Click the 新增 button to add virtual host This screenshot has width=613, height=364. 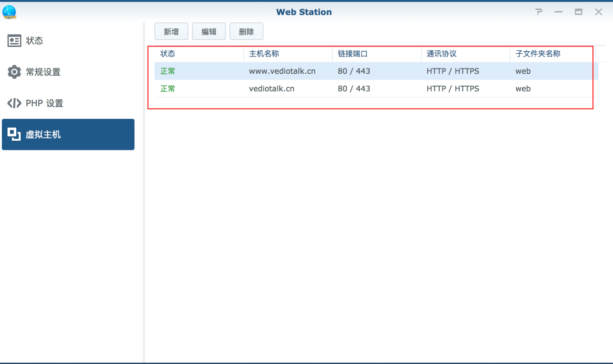tap(171, 31)
